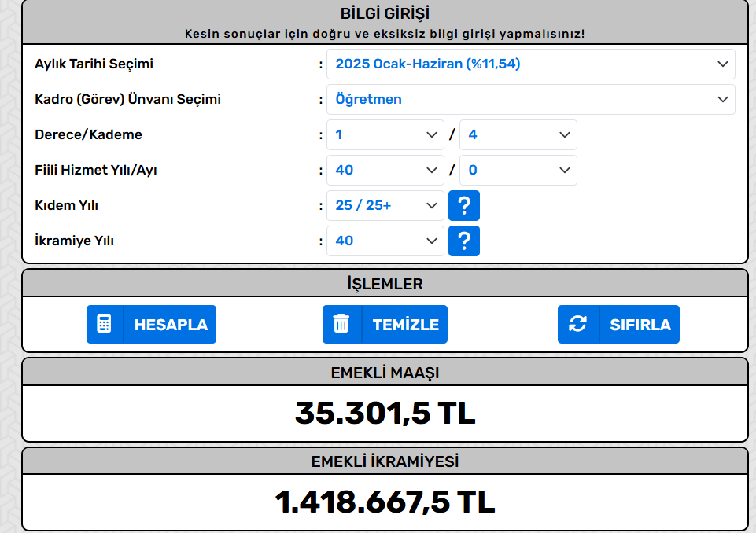Click the 1.418.667,5 TL bonus amount
This screenshot has width=756, height=533.
(385, 502)
